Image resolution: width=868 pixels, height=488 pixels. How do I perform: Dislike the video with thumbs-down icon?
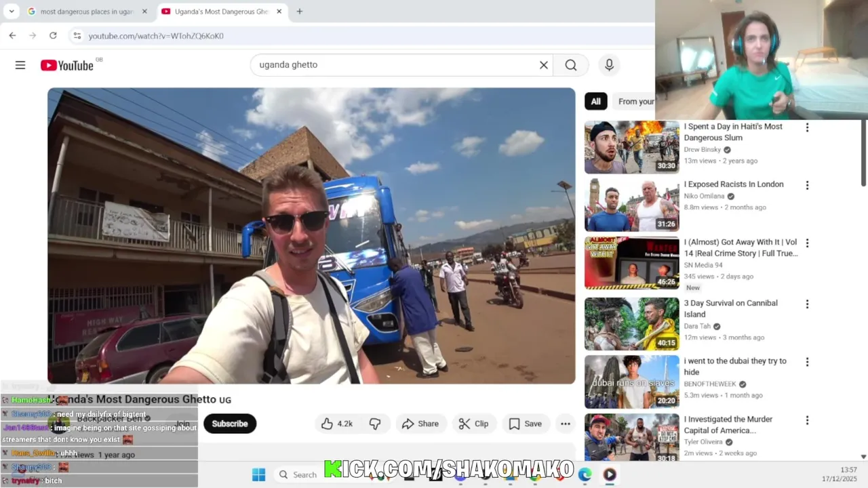375,424
